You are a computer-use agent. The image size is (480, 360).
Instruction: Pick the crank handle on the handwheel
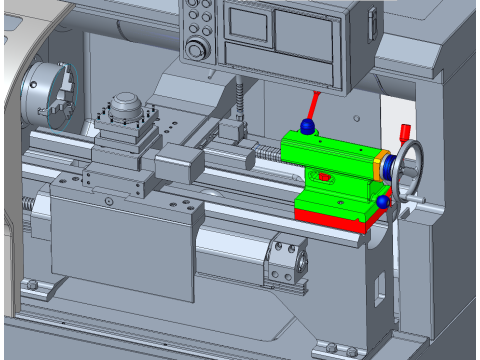[x=416, y=199]
